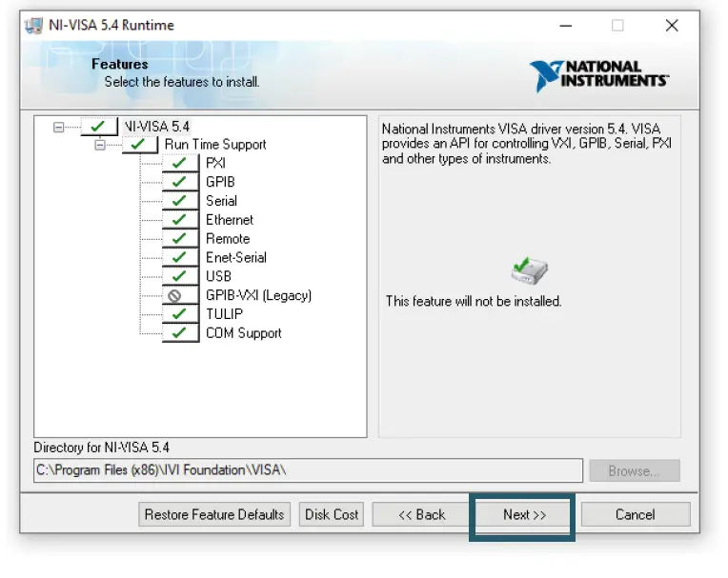Click the "This feature will not be installed." text
This screenshot has height=578, width=728.
pyautogui.click(x=474, y=302)
